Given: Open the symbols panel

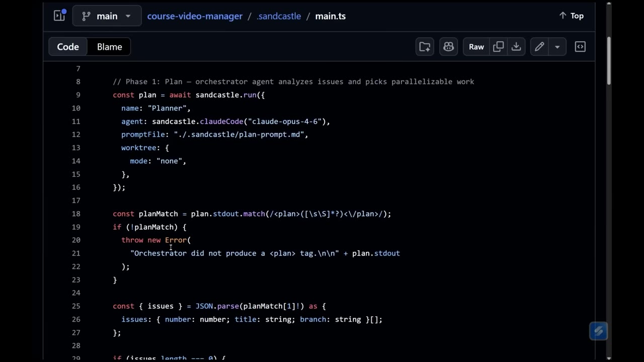Looking at the screenshot, I should click(580, 47).
